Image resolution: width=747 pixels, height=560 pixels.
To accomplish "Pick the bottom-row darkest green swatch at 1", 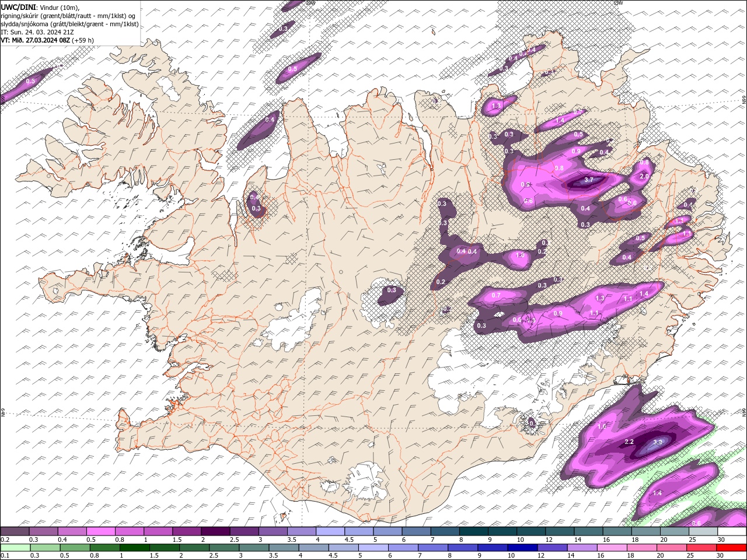I will click(134, 548).
